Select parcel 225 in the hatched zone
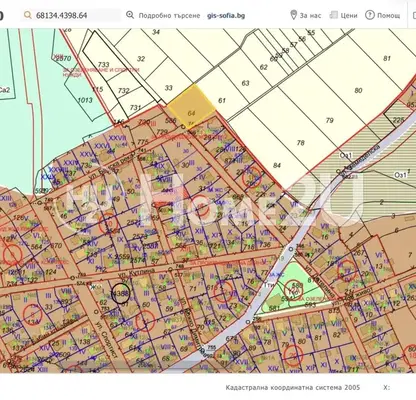This screenshot has width=416, height=400. pos(398,119)
